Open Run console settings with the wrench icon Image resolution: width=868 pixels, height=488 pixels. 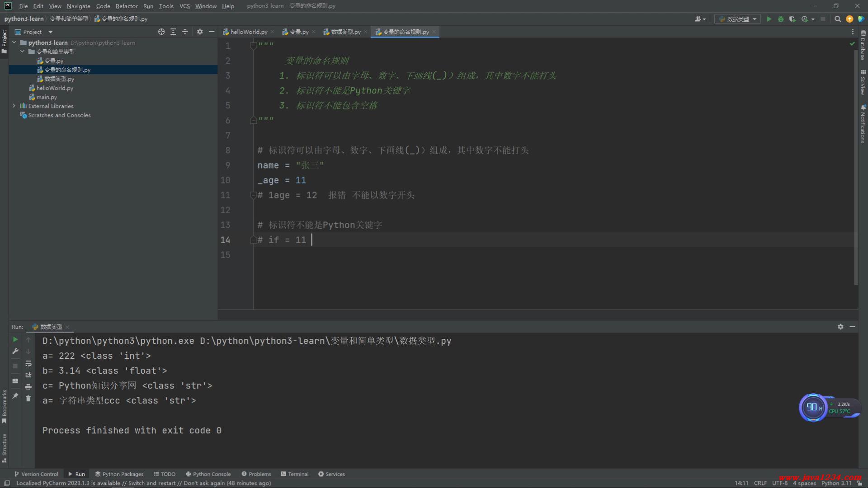tap(15, 351)
